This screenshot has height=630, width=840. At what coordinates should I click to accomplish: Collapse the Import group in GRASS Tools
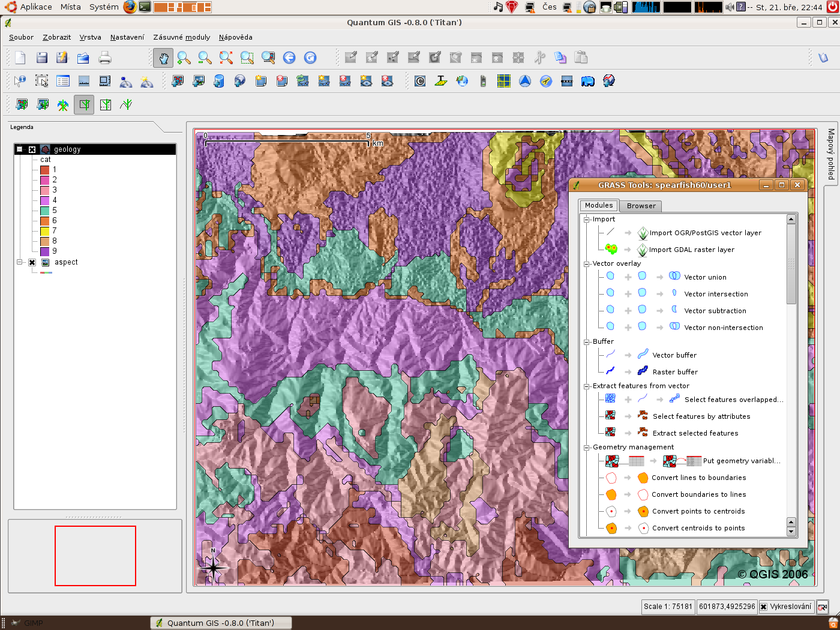pyautogui.click(x=587, y=220)
